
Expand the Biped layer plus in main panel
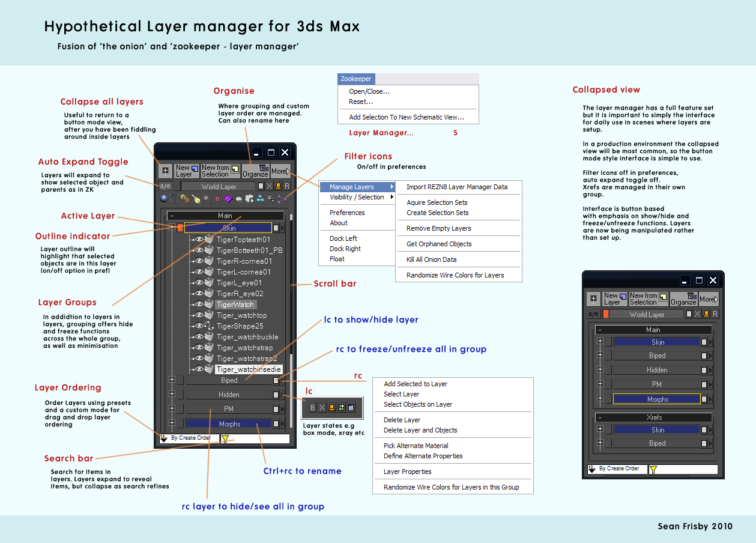coord(172,380)
